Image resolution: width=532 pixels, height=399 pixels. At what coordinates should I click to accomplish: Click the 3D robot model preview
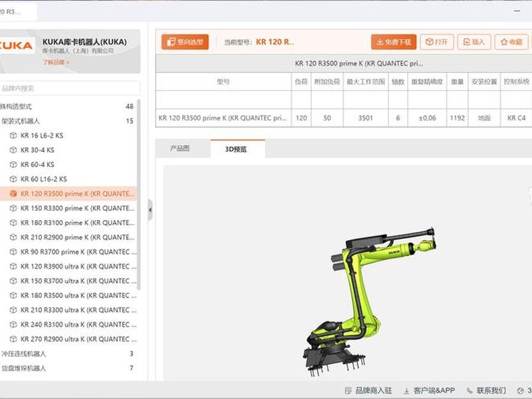369,302
